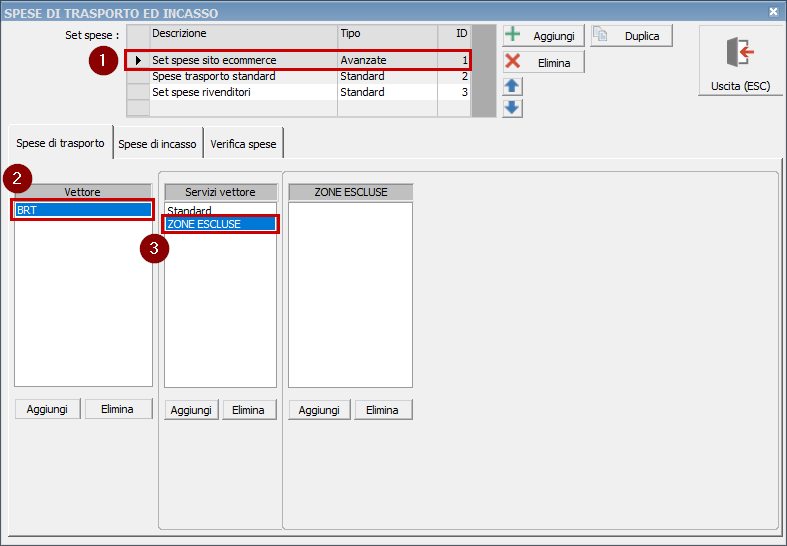The image size is (787, 546).
Task: Click Uscita (ESC) exit door button
Action: point(740,61)
